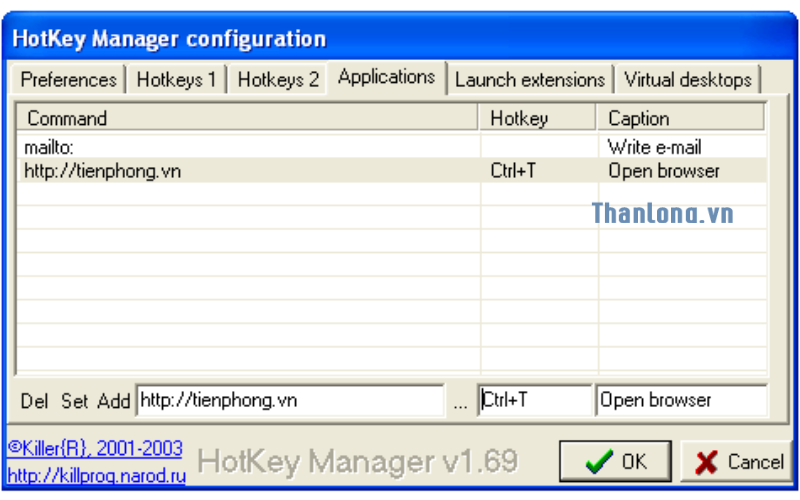Click the command path input field
Screen dimensions: 800x500
[289, 401]
